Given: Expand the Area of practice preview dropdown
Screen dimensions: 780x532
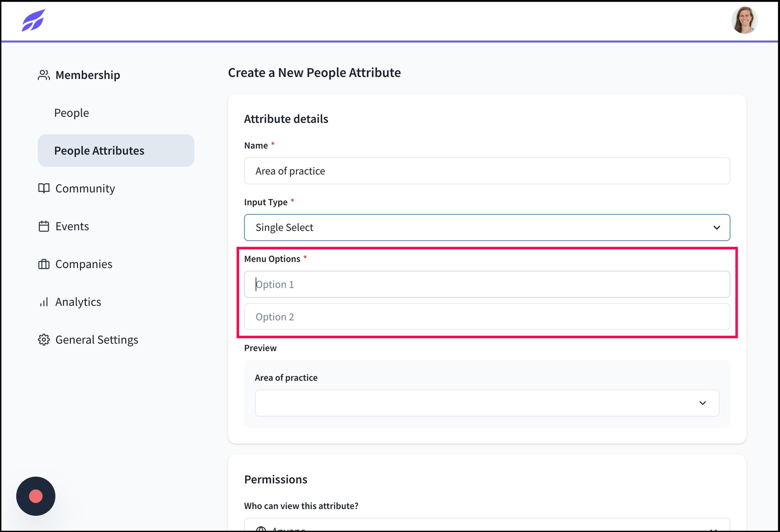Looking at the screenshot, I should [487, 403].
